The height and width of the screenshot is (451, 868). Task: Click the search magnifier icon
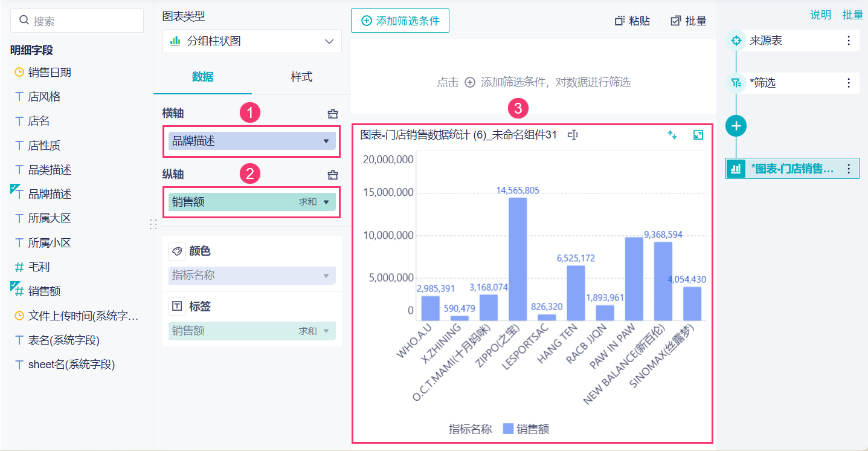24,21
